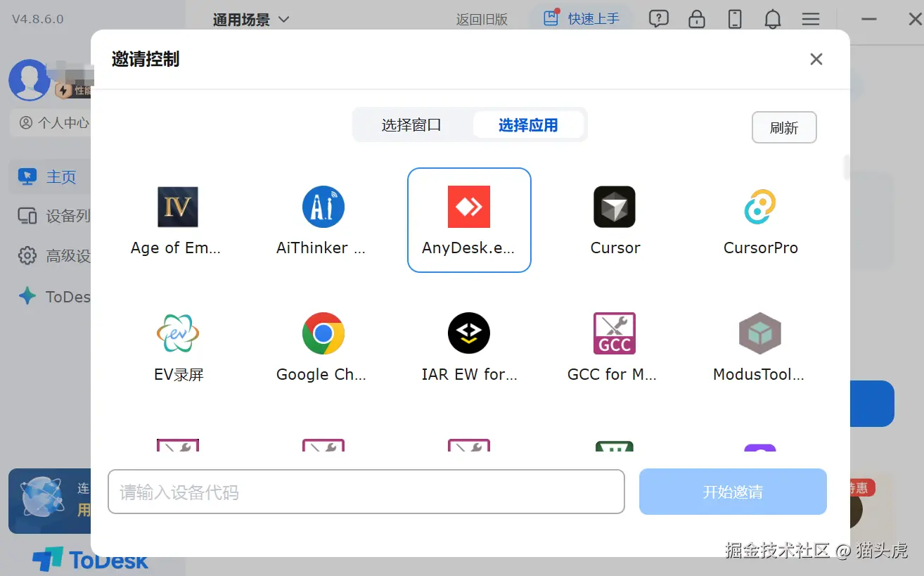
Task: Open the device list sidebar item
Action: (x=53, y=217)
